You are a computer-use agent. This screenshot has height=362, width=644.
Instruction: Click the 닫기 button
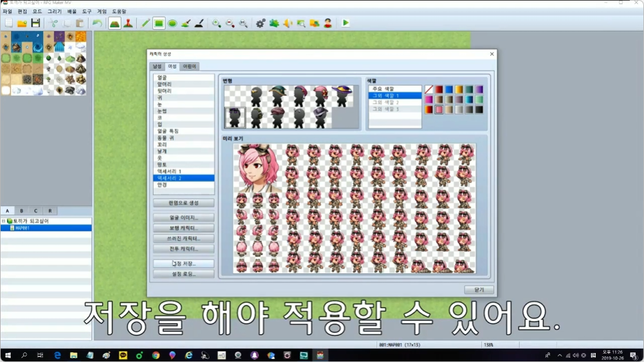479,290
